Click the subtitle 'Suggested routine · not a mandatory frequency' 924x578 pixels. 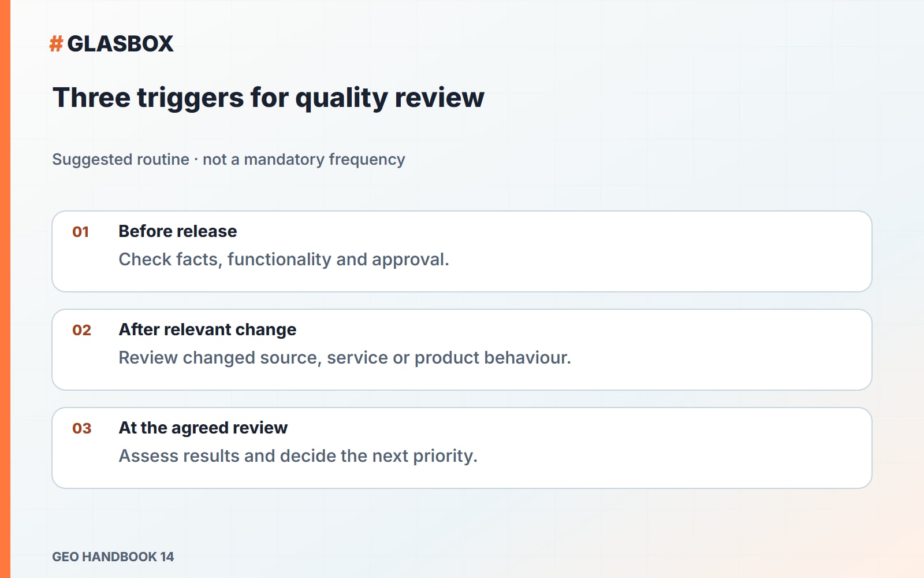click(x=229, y=160)
